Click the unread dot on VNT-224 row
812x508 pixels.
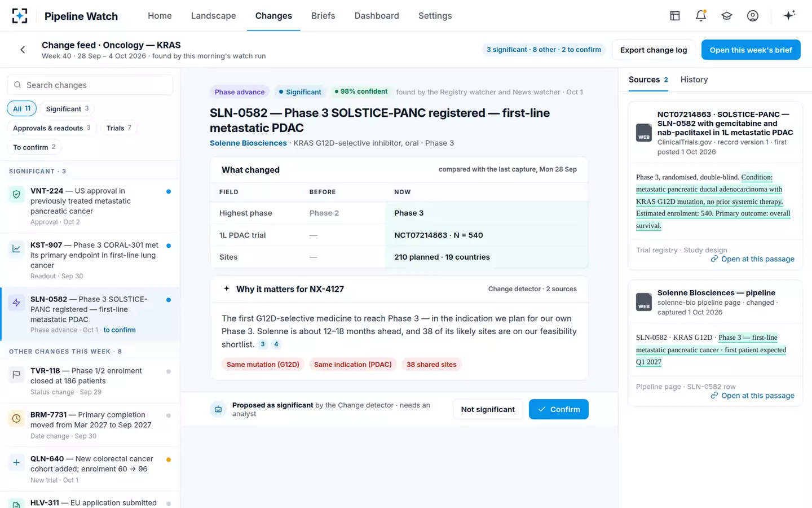pyautogui.click(x=169, y=191)
